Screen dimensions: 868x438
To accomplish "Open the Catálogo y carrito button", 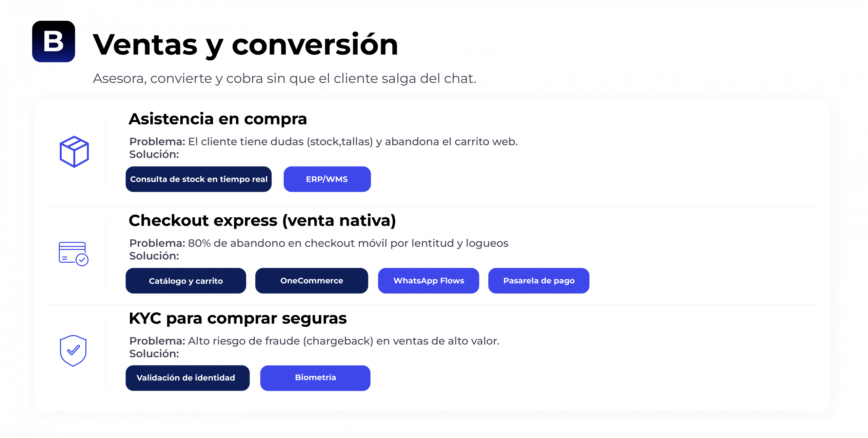I will (186, 281).
